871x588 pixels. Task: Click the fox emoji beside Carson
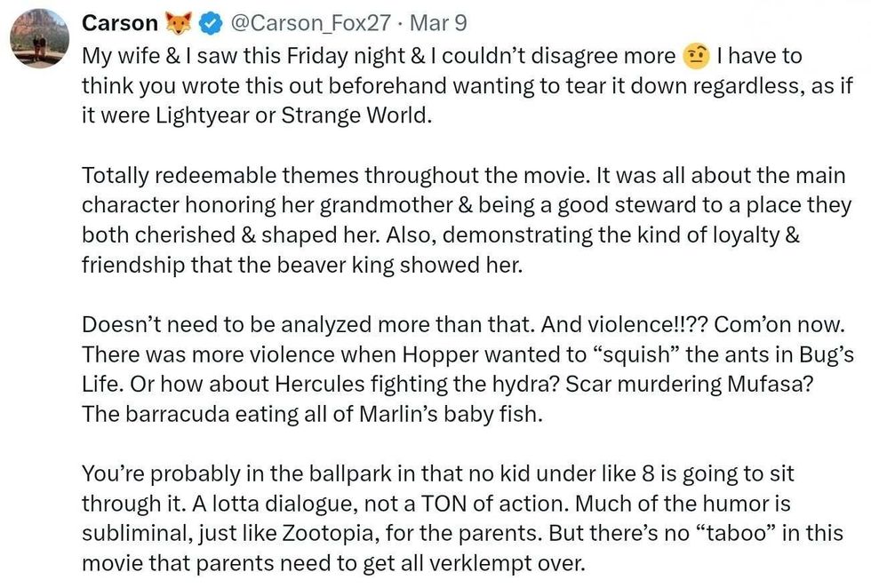(179, 23)
